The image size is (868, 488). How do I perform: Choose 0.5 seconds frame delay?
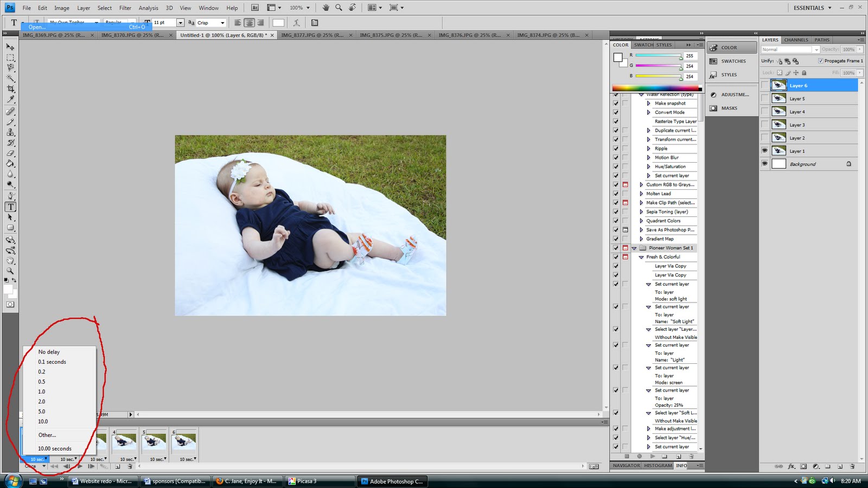pyautogui.click(x=42, y=382)
